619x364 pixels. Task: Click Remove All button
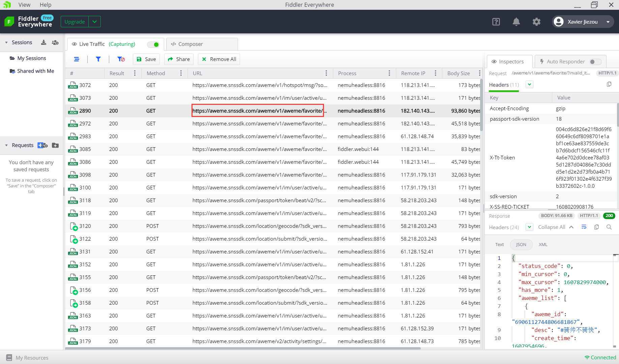(219, 59)
